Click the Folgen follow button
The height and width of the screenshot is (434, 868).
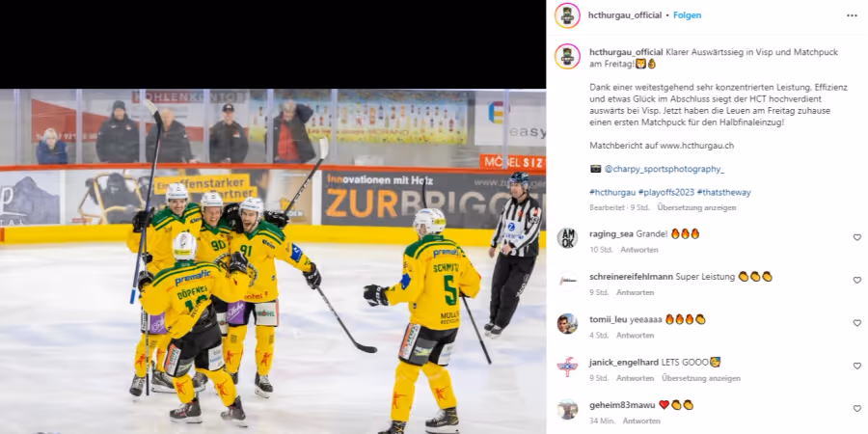687,15
